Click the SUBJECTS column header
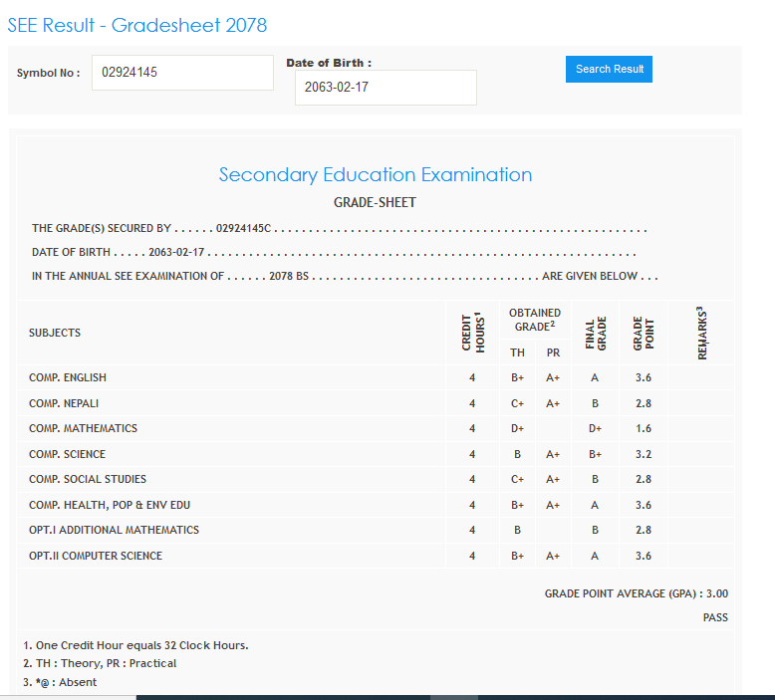Image resolution: width=775 pixels, height=700 pixels. 55,333
